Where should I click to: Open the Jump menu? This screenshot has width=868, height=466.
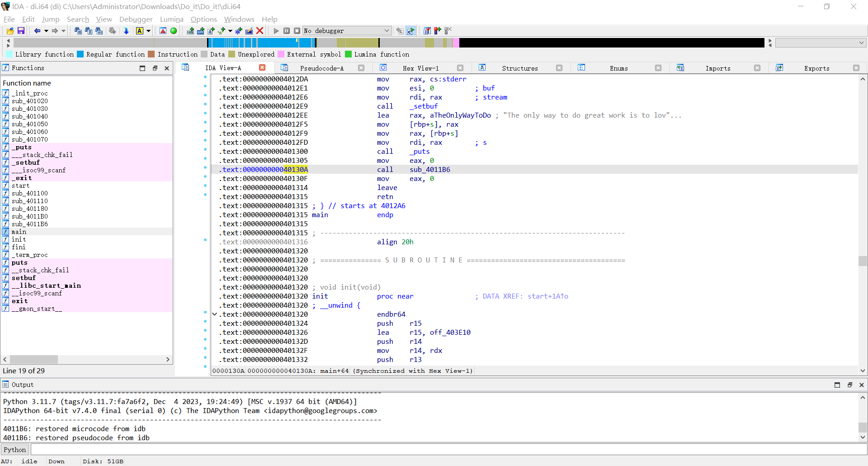[51, 19]
